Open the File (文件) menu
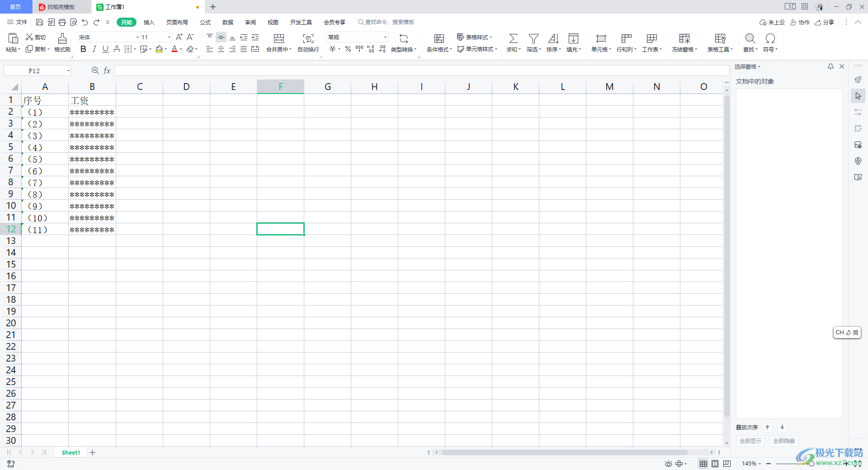Viewport: 868px width, 470px height. point(17,22)
